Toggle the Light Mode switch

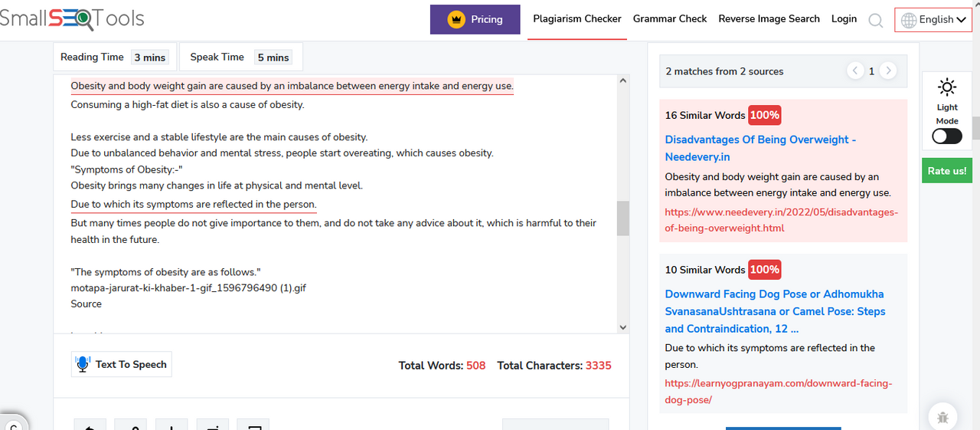(x=947, y=136)
